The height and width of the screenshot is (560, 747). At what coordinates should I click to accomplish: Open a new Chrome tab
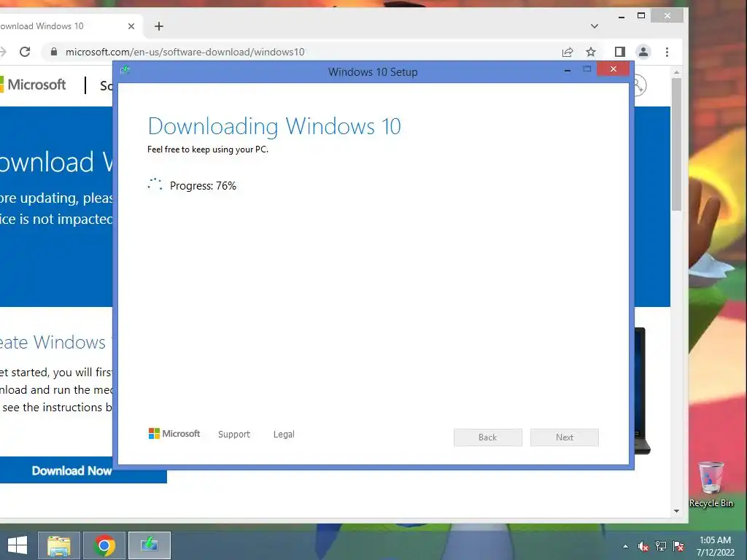[159, 26]
